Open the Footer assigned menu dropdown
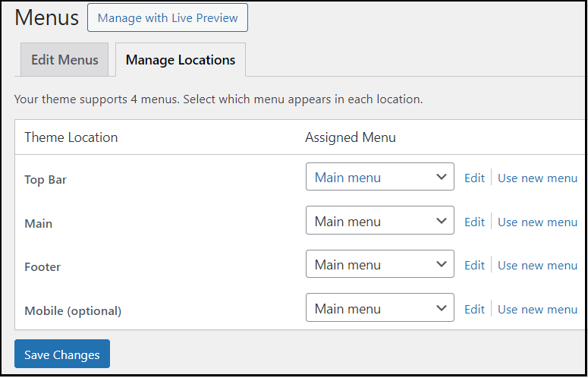 click(379, 265)
